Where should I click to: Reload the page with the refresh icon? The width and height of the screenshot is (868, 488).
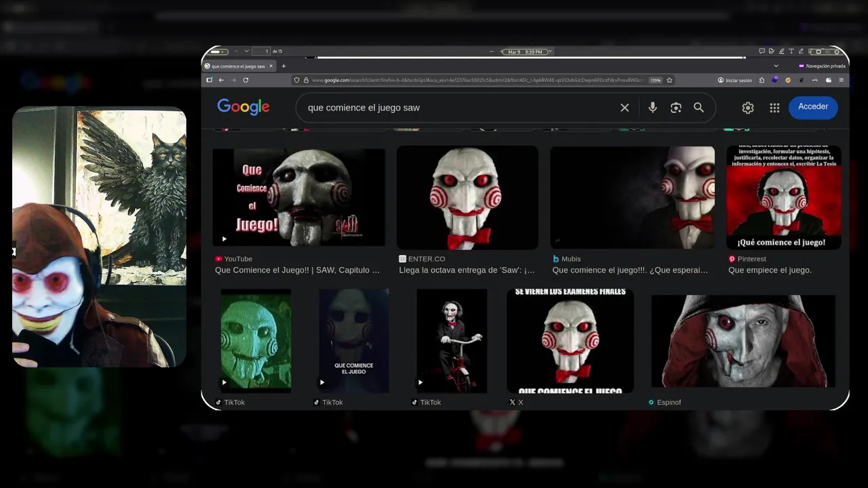245,80
